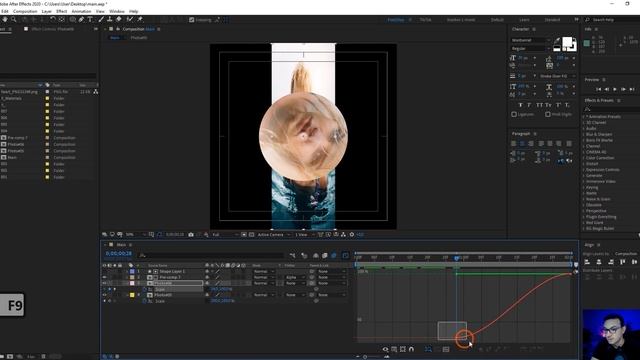Toggle the third layer's eye icon
Image resolution: width=640 pixels, height=360 pixels.
104,283
